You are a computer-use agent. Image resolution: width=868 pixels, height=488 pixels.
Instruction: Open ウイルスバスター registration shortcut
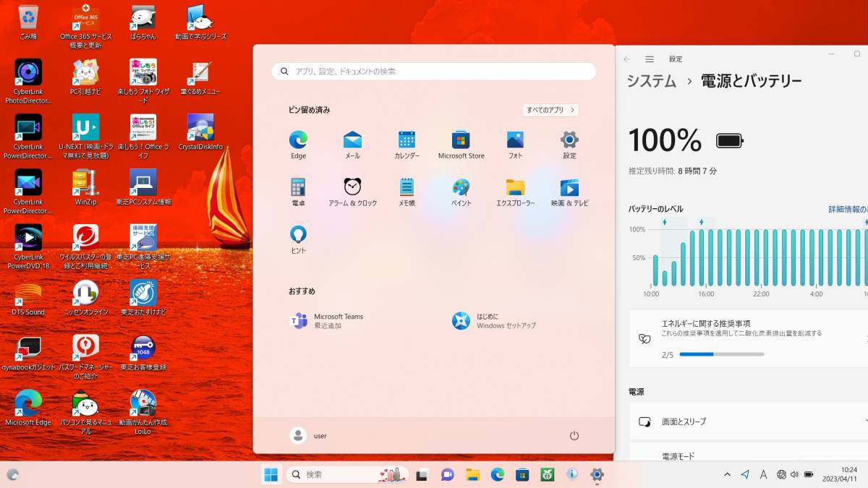pyautogui.click(x=85, y=247)
